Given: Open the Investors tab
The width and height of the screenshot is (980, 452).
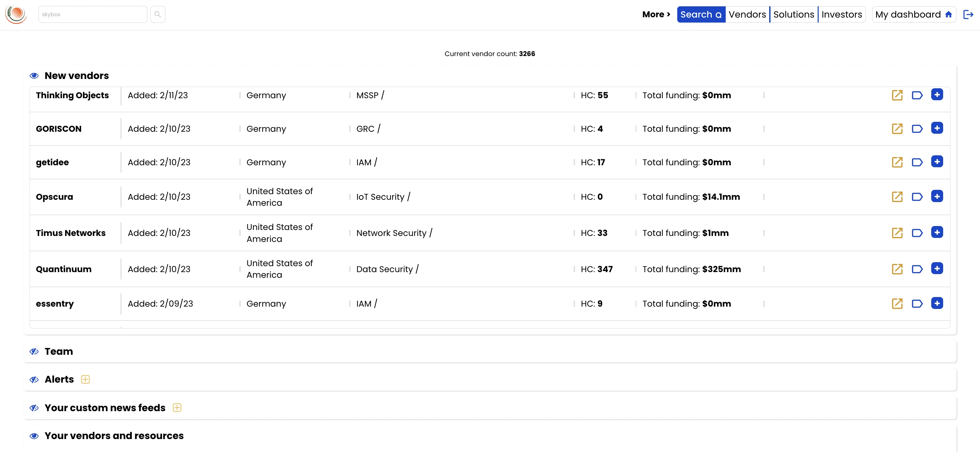Looking at the screenshot, I should pos(842,15).
